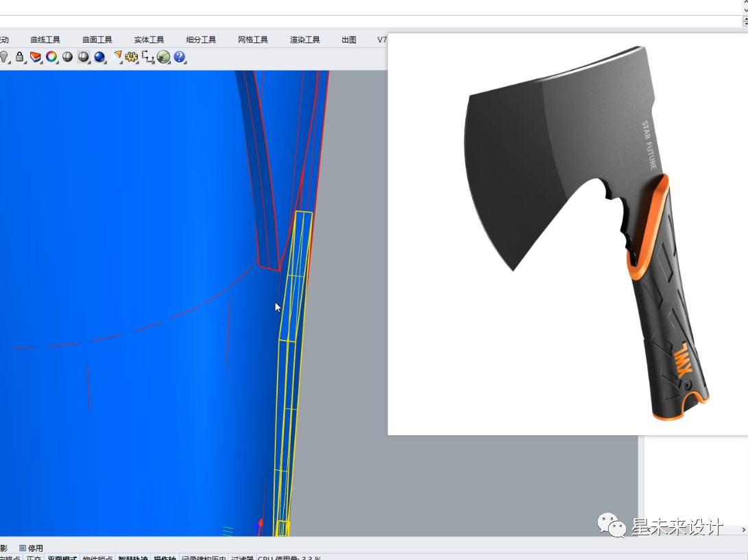Switch to the 实体工具 tab

pyautogui.click(x=149, y=40)
